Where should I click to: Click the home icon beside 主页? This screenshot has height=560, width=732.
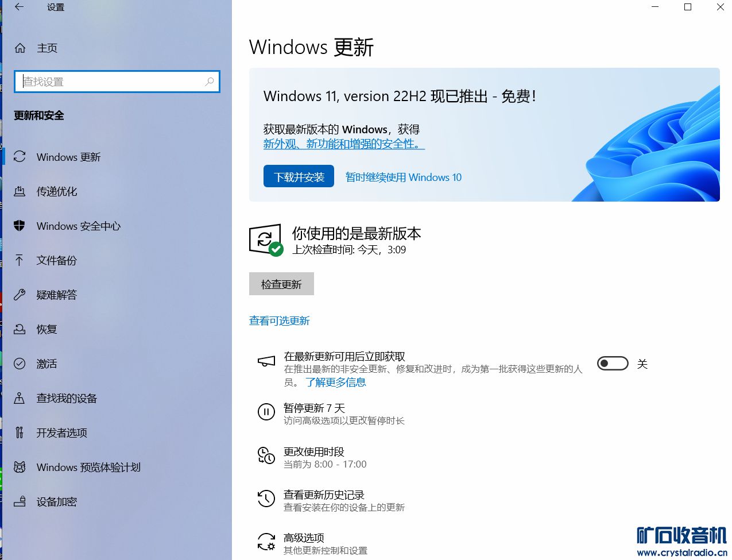tap(20, 48)
